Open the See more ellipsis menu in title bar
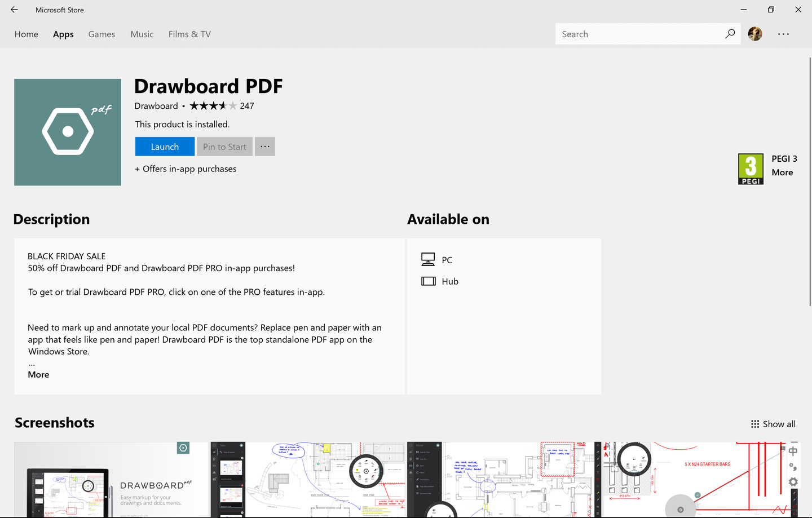The image size is (812, 518). (783, 34)
